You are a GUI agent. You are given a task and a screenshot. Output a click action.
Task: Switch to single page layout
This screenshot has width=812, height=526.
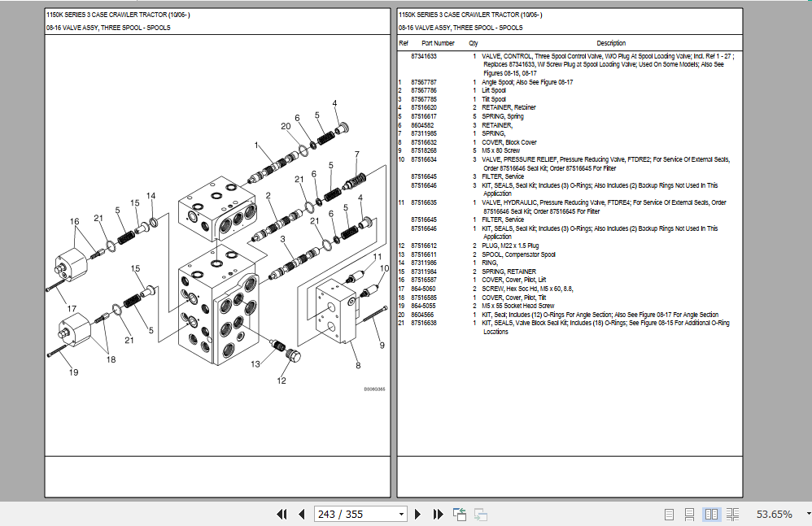pos(669,514)
